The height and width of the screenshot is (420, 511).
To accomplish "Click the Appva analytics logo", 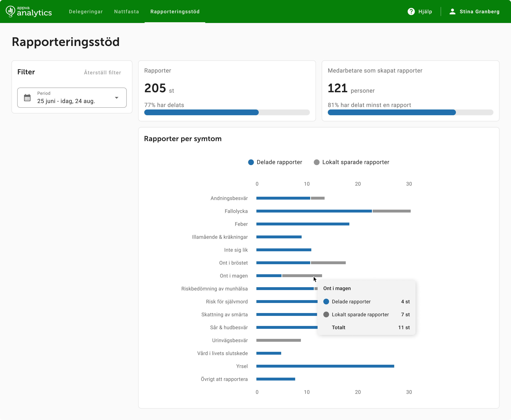I will coord(29,11).
